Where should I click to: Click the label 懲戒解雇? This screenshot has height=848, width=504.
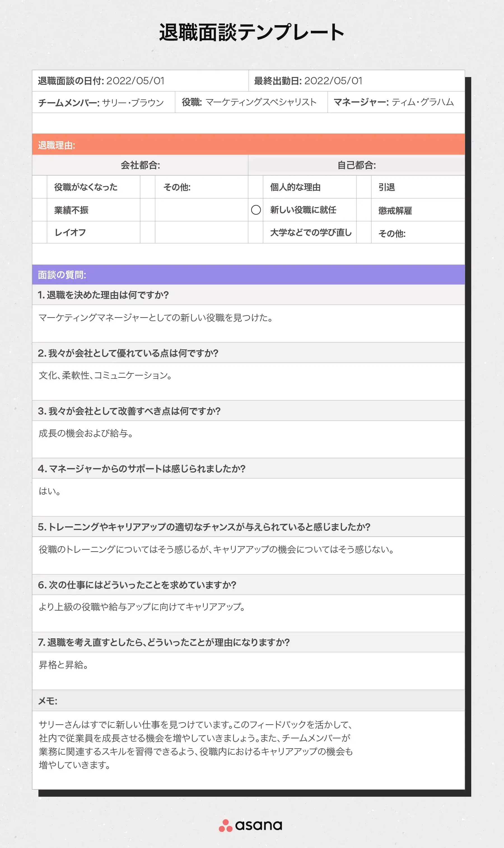click(395, 211)
